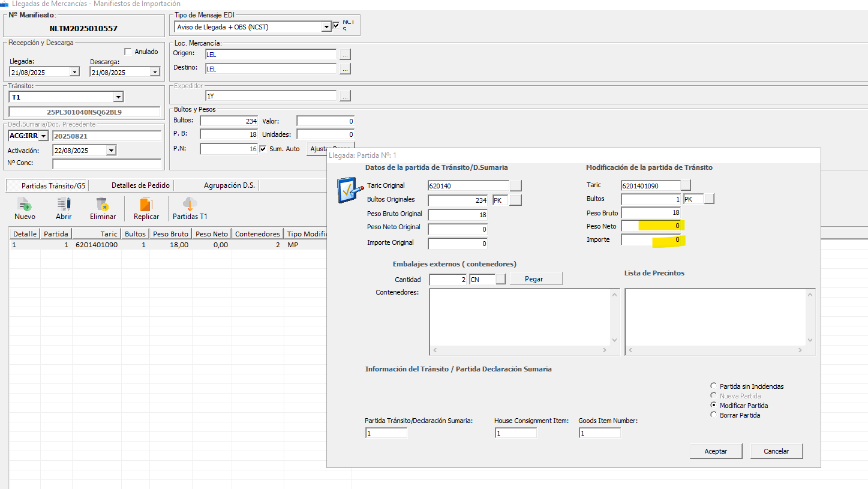Screen dimensions: 868x489
Task: Click the highlighted Peso Neto input field
Action: pyautogui.click(x=651, y=226)
